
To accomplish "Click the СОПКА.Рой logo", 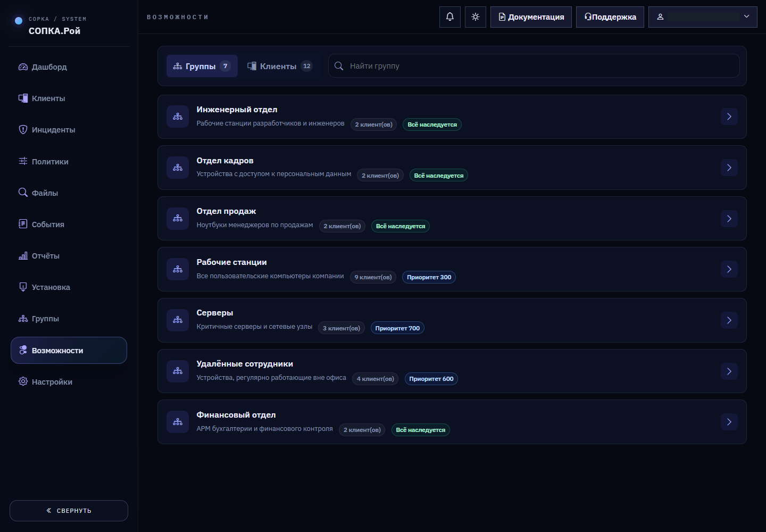I will pyautogui.click(x=54, y=31).
